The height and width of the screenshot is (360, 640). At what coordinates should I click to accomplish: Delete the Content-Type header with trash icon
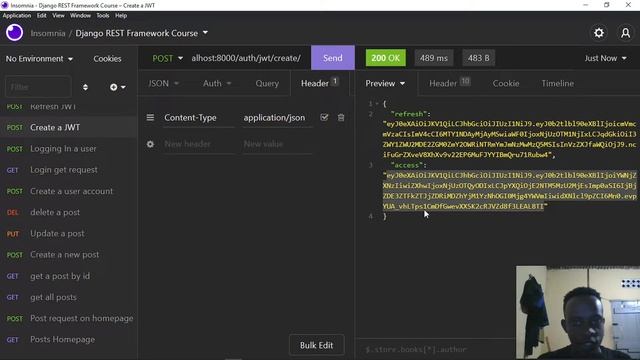coord(341,118)
